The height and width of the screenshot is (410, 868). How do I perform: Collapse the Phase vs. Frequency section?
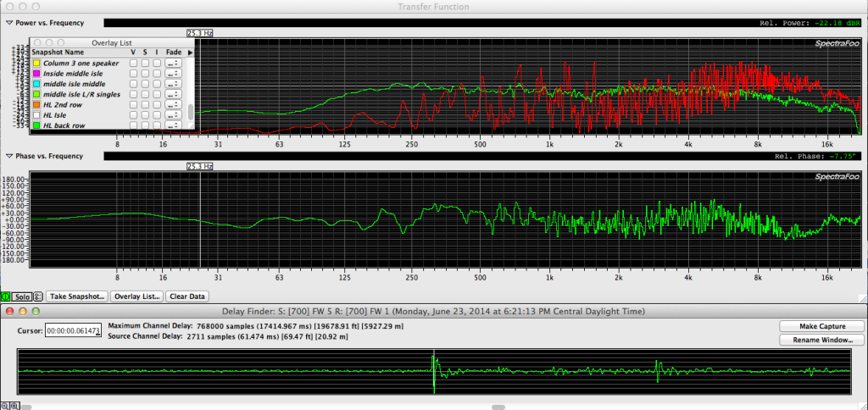coord(9,156)
